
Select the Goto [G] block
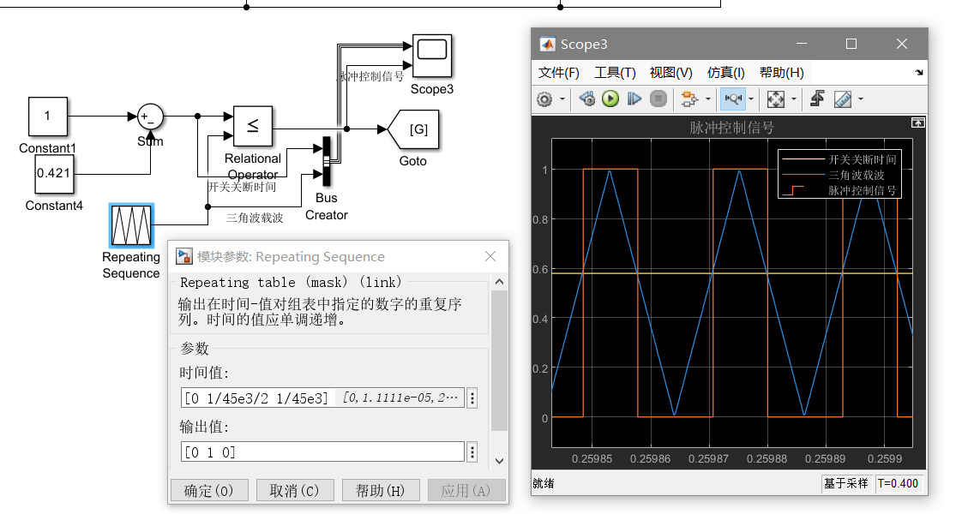(x=414, y=129)
